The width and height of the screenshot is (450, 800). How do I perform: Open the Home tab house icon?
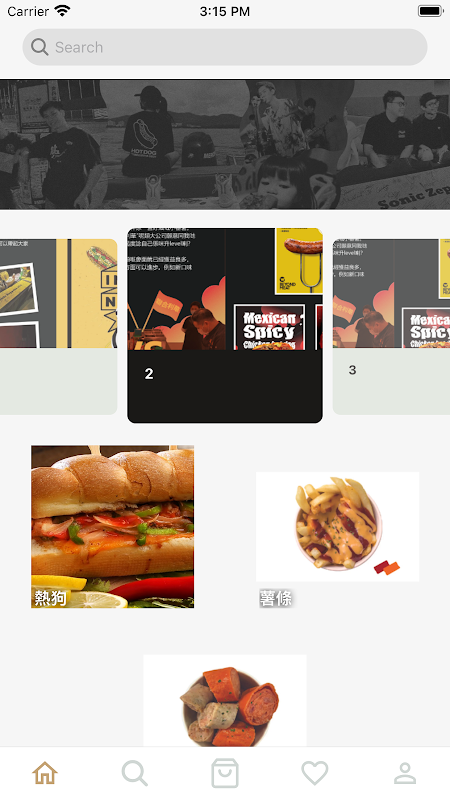click(x=45, y=773)
